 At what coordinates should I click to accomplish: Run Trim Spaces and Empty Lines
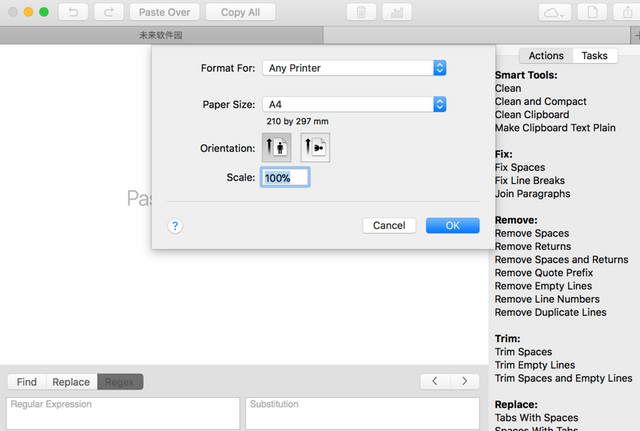pyautogui.click(x=563, y=378)
